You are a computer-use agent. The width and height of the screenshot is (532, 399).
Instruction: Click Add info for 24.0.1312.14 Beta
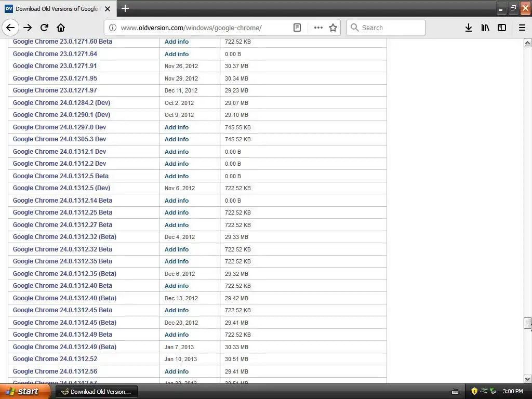(177, 201)
